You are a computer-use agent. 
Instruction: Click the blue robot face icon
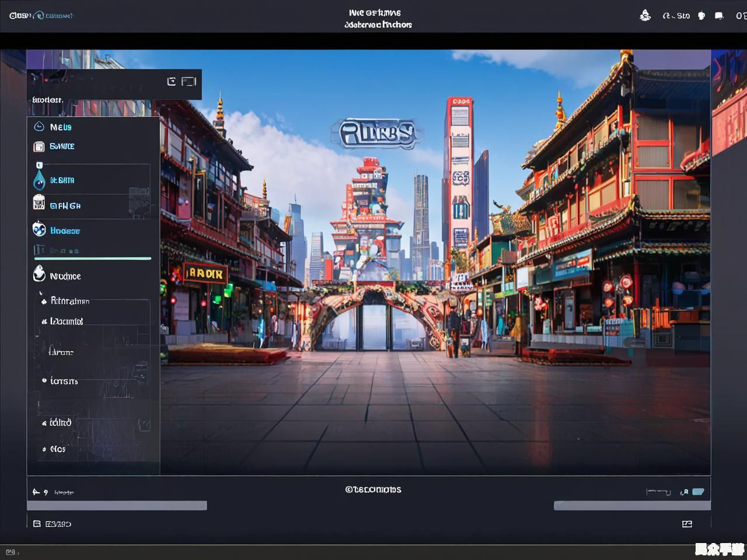(39, 229)
